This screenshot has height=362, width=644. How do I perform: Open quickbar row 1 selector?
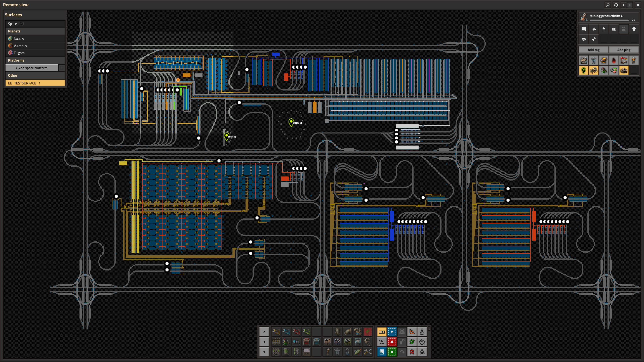[x=264, y=352]
